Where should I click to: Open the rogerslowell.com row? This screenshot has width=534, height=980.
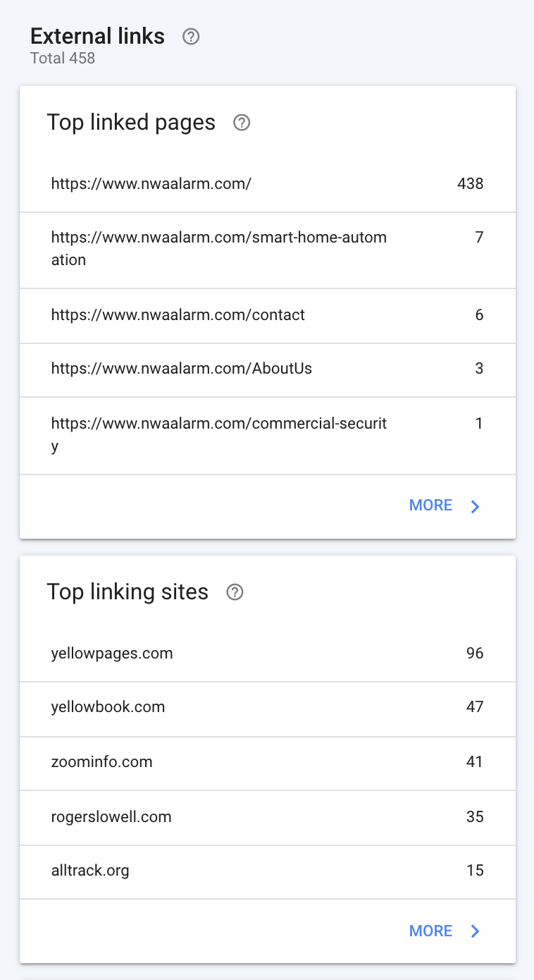(x=111, y=816)
